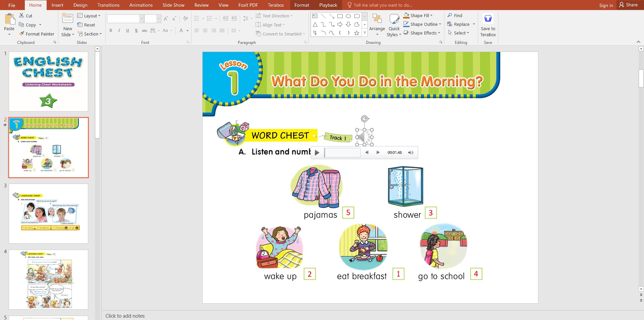Toggle italic formatting

click(119, 30)
